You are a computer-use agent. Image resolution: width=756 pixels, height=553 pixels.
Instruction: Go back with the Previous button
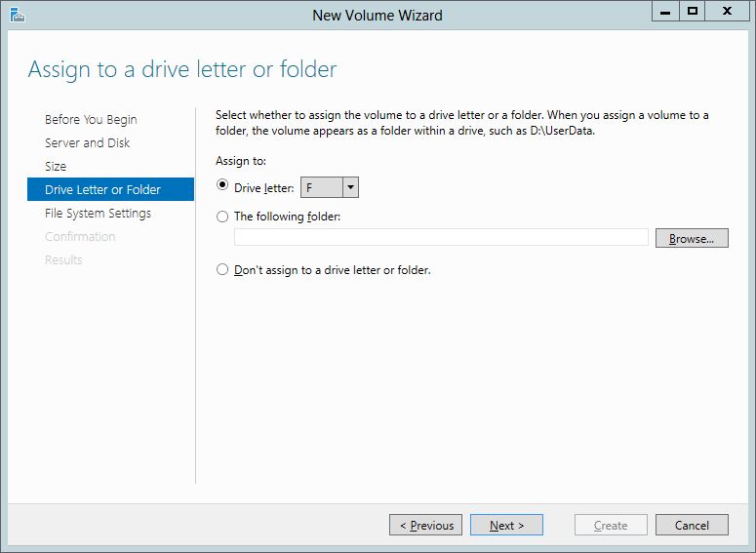click(426, 525)
